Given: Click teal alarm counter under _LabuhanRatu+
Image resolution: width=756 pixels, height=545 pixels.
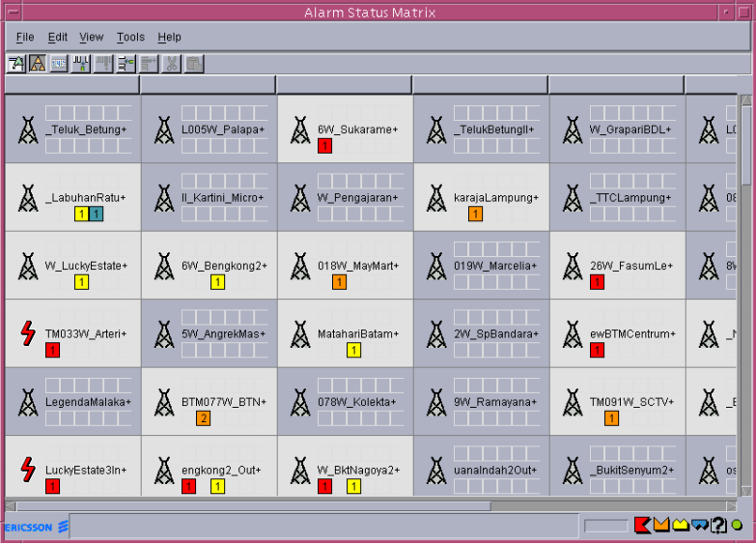Looking at the screenshot, I should pos(97,214).
